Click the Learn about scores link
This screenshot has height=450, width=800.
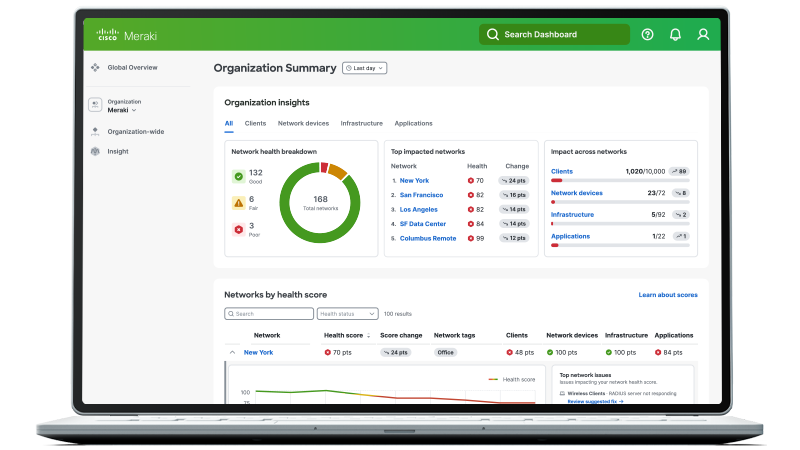pos(668,295)
